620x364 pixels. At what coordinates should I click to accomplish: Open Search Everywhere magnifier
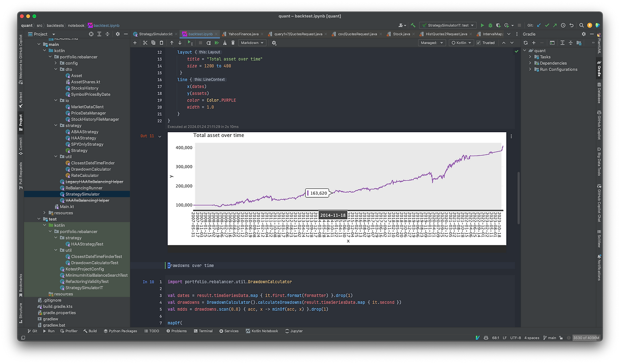pyautogui.click(x=581, y=25)
